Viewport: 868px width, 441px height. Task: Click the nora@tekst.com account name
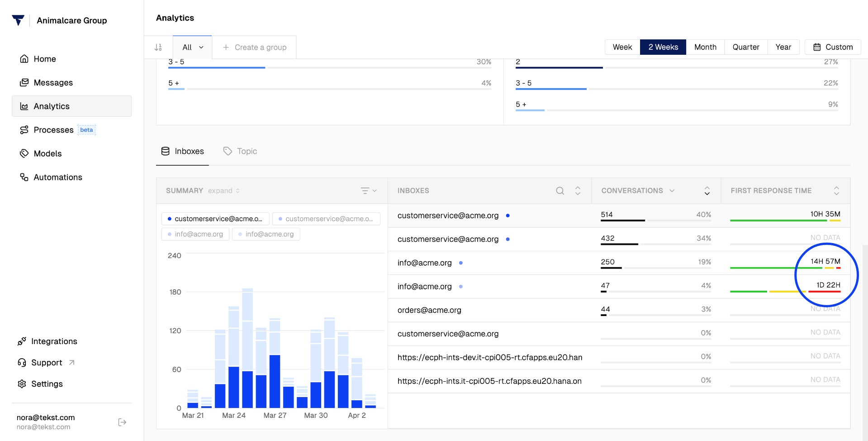tap(46, 417)
